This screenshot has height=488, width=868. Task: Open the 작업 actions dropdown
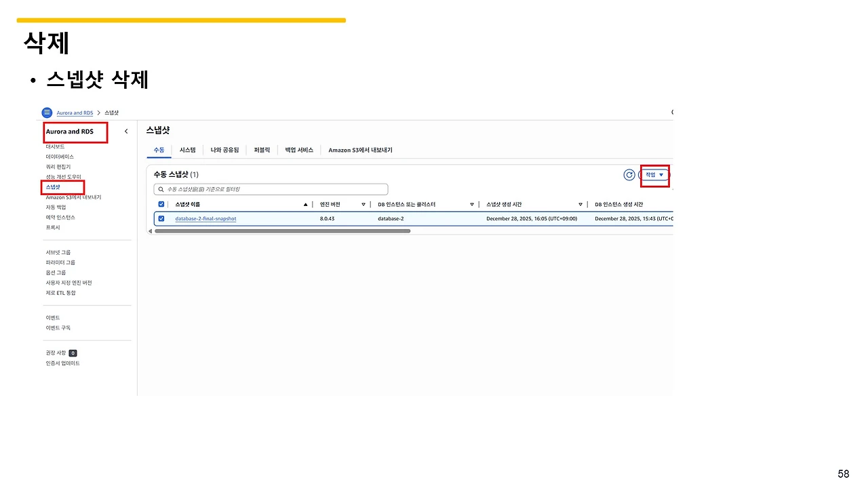click(655, 175)
